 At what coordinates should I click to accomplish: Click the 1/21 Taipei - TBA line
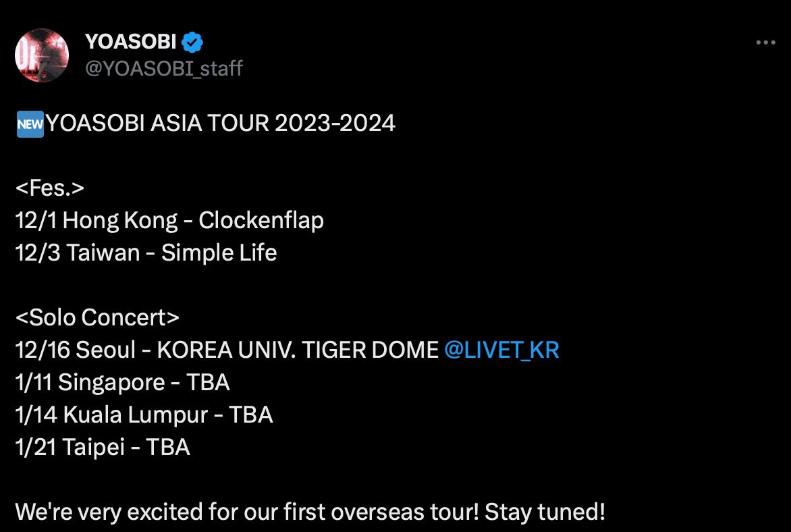[103, 447]
